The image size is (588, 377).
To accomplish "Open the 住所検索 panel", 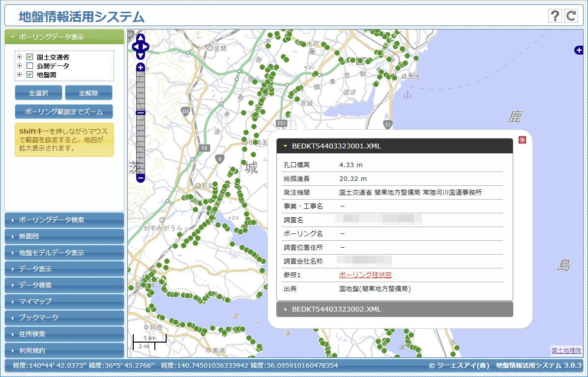I will click(64, 334).
